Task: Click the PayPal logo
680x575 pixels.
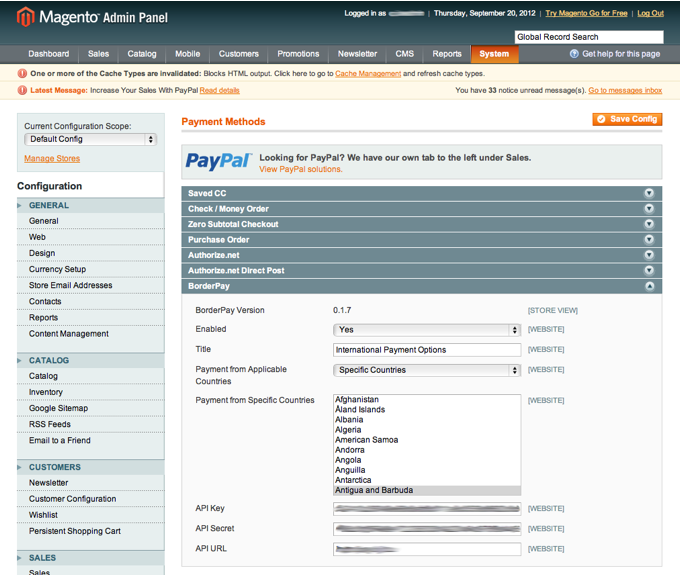Action: tap(219, 162)
